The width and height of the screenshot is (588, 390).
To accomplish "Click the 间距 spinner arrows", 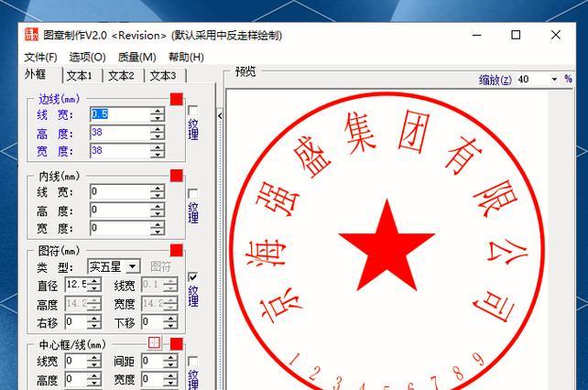I will tap(170, 362).
